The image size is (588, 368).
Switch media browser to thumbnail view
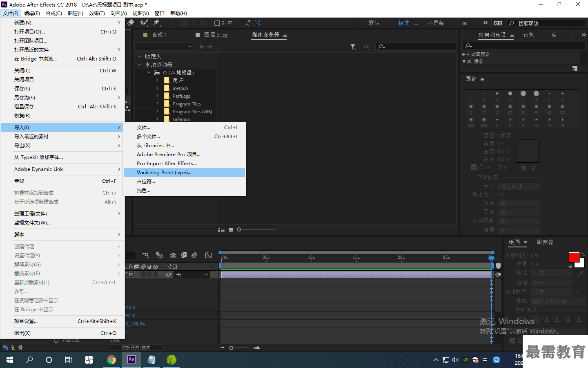tap(231, 230)
